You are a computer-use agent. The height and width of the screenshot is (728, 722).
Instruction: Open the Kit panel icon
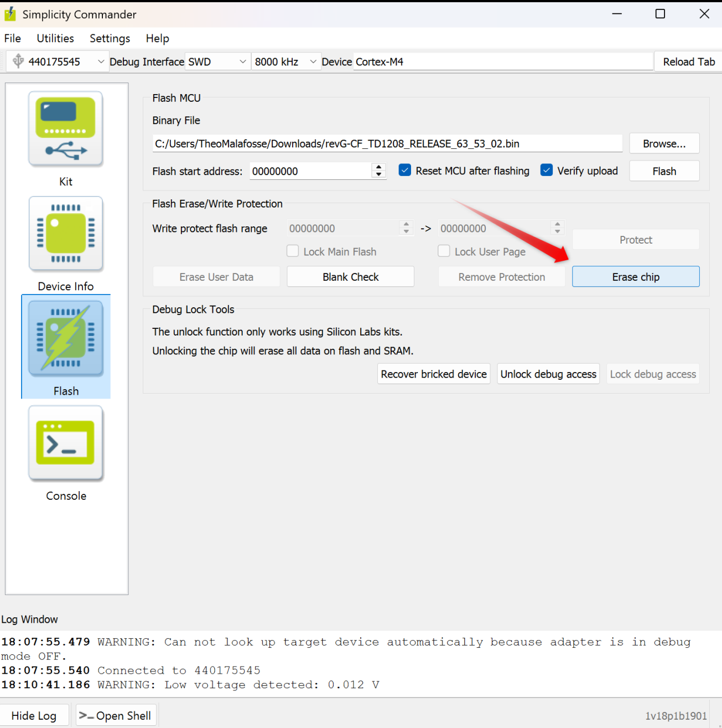click(x=66, y=130)
